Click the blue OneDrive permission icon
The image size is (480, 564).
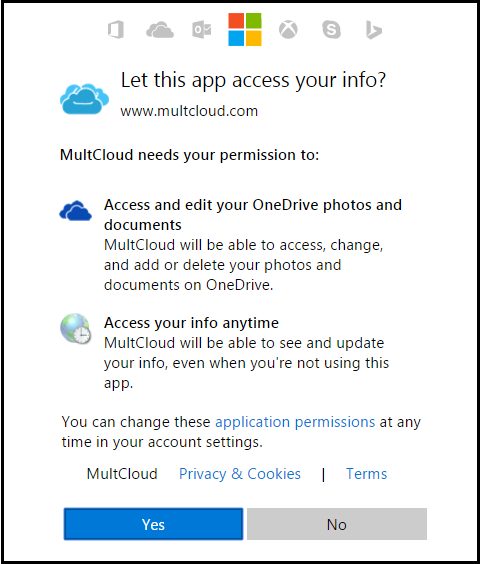(76, 210)
